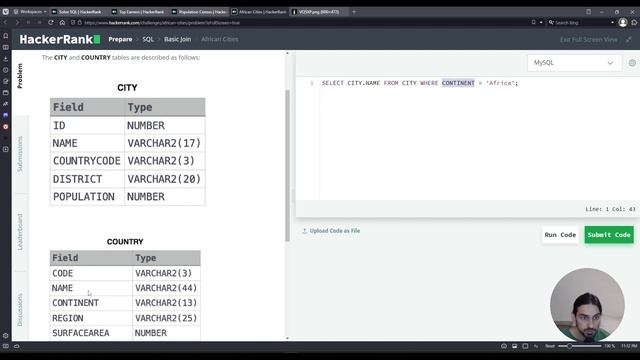This screenshot has width=640, height=360.
Task: Click the capture page camera icon
Action: coord(504,346)
